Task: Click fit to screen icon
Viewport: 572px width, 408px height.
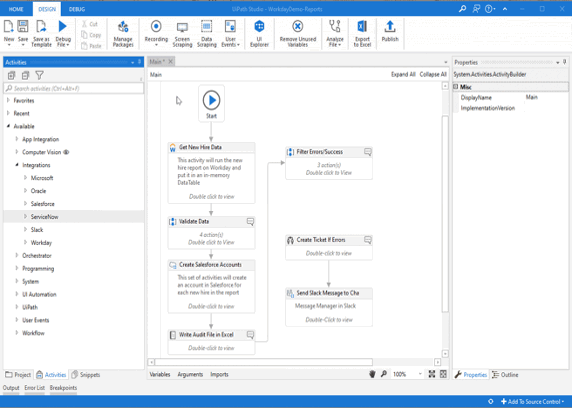Action: tap(432, 374)
